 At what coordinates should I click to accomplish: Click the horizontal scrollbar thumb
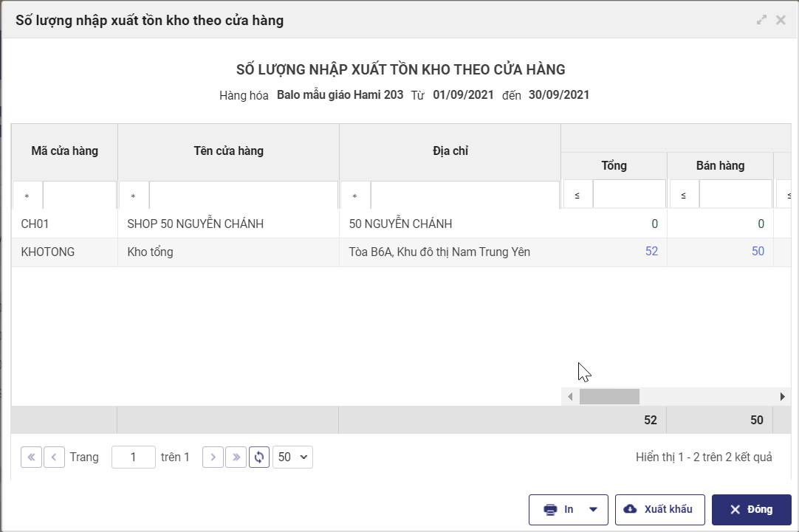point(609,397)
